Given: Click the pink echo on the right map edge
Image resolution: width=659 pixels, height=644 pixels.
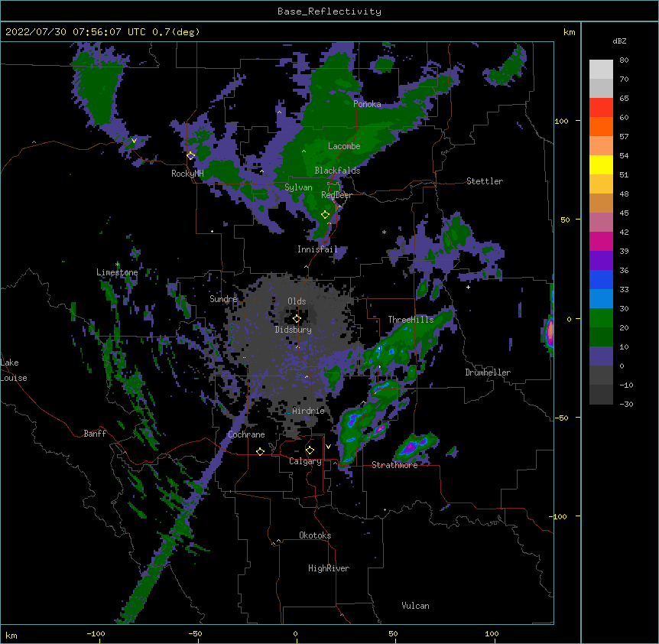Looking at the screenshot, I should point(550,332).
